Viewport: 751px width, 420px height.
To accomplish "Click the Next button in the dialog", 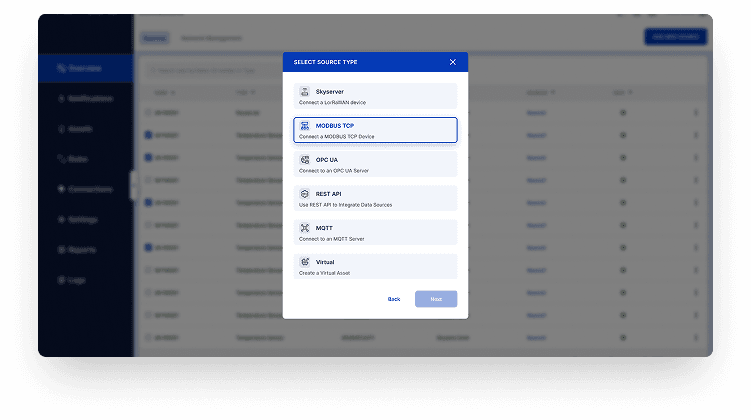I will tap(436, 299).
